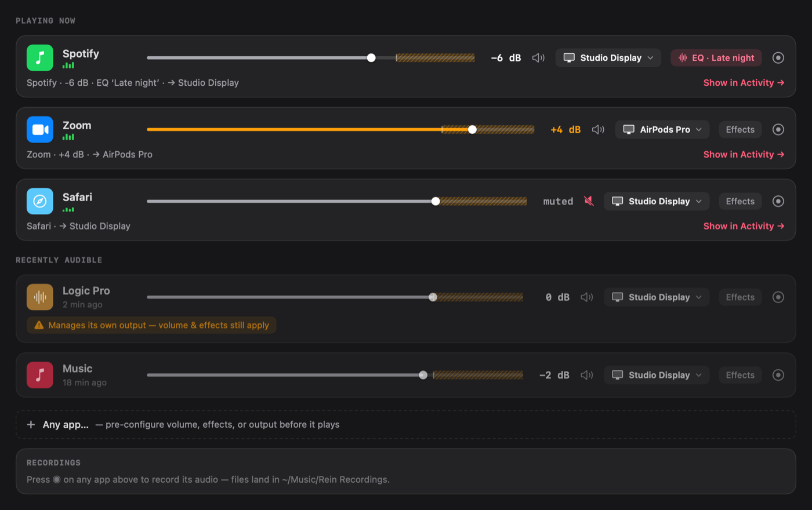
Task: Open Zoom's AirPods Pro output dropdown
Action: (x=662, y=130)
